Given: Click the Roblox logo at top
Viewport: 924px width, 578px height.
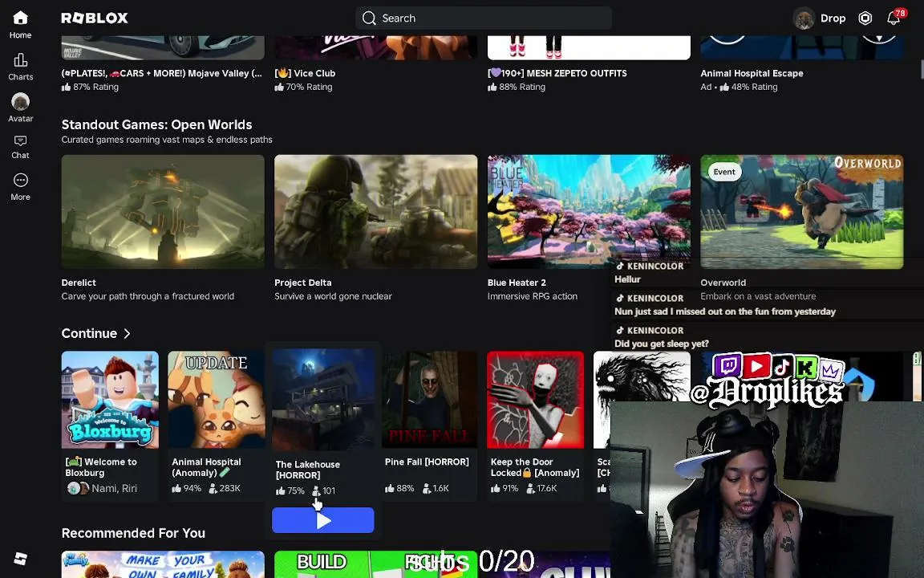Looking at the screenshot, I should pos(95,18).
